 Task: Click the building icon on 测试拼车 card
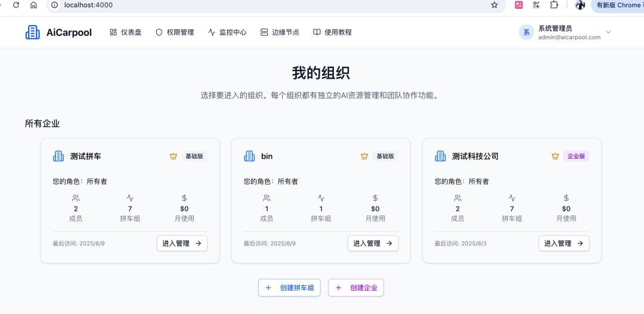coord(58,156)
